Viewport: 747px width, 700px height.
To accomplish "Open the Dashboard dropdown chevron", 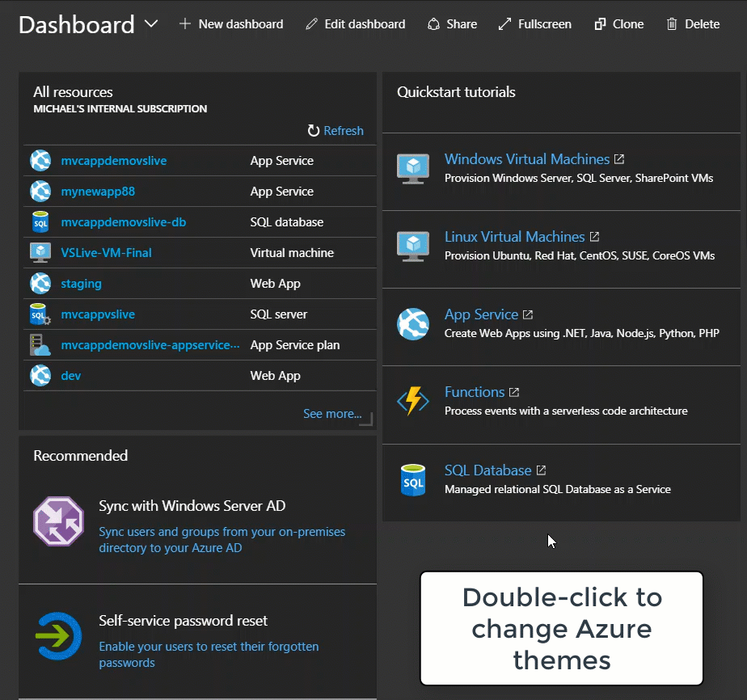I will [x=151, y=24].
